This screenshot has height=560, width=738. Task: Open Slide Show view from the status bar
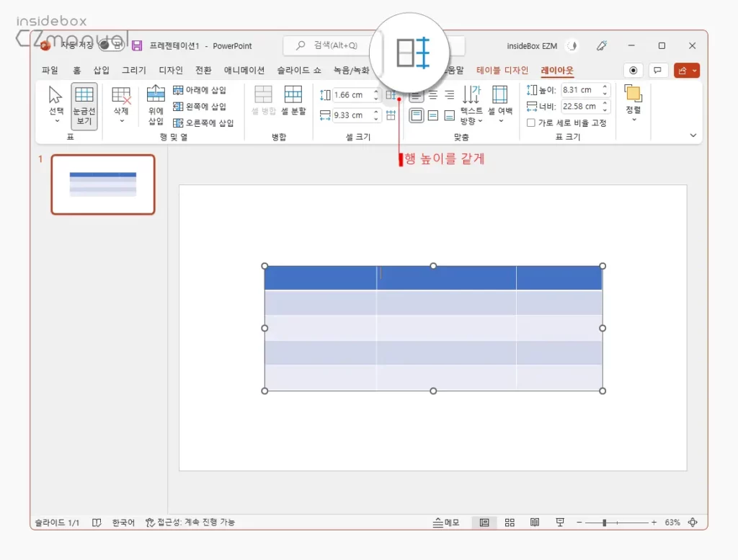tap(560, 522)
